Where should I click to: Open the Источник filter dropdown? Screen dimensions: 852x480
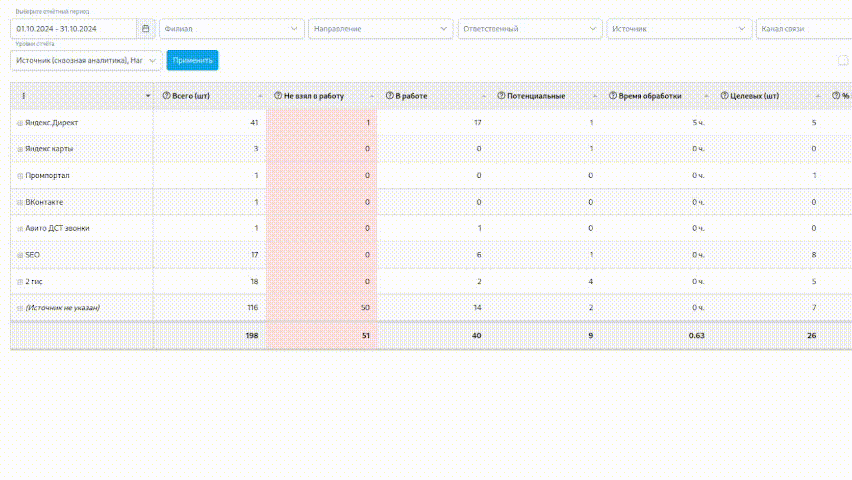679,29
